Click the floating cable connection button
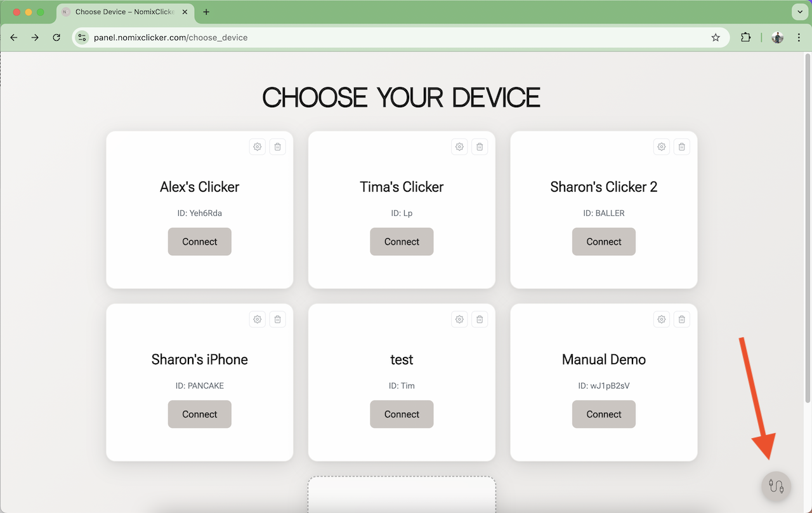 pos(776,486)
